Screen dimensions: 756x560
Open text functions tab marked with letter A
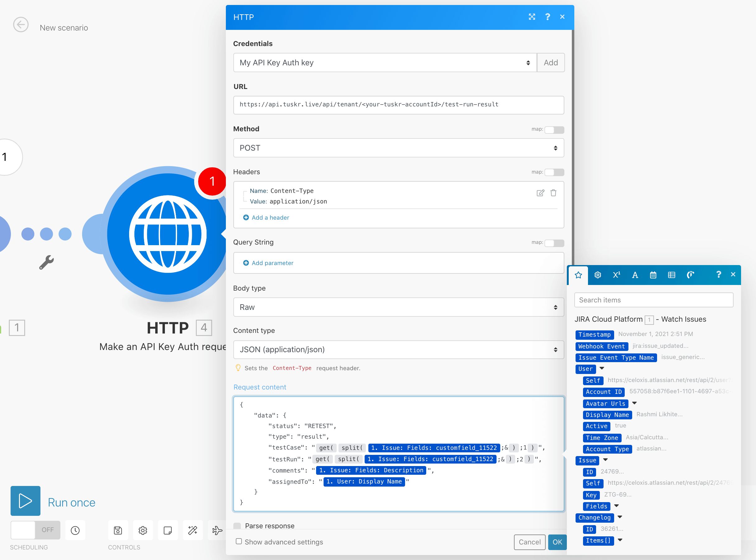(635, 275)
